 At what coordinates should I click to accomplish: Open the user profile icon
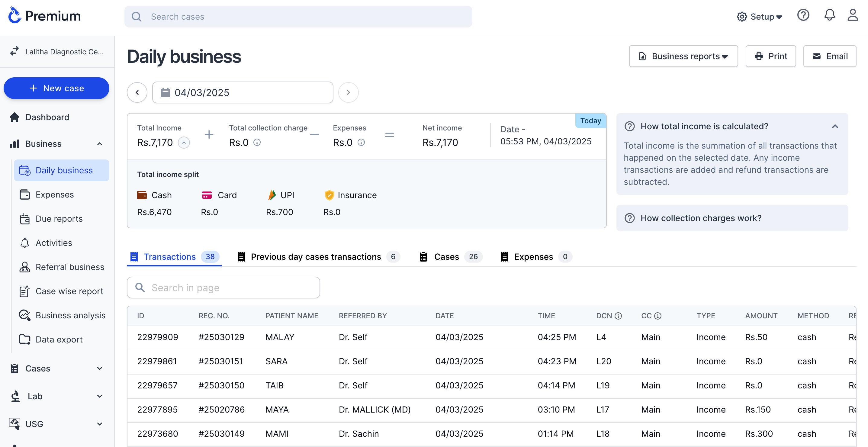[853, 15]
